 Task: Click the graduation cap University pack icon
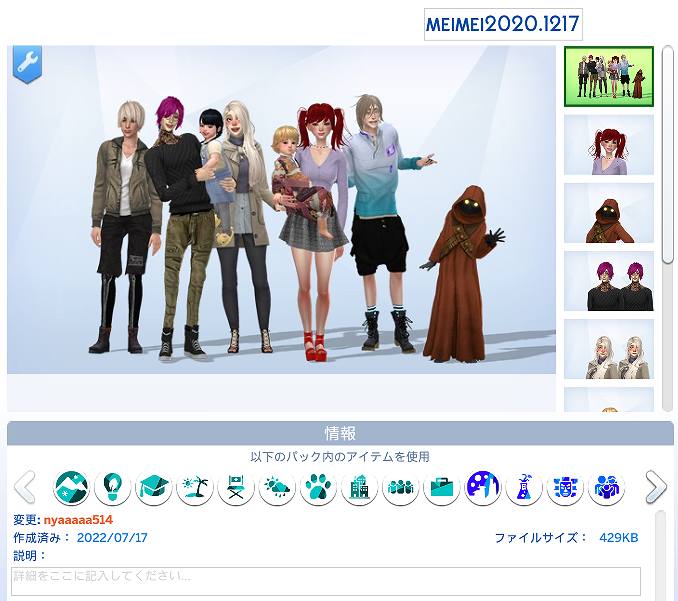(153, 488)
